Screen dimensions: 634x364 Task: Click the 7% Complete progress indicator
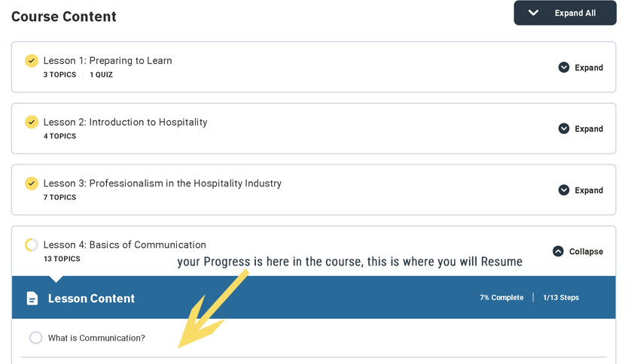coord(501,297)
